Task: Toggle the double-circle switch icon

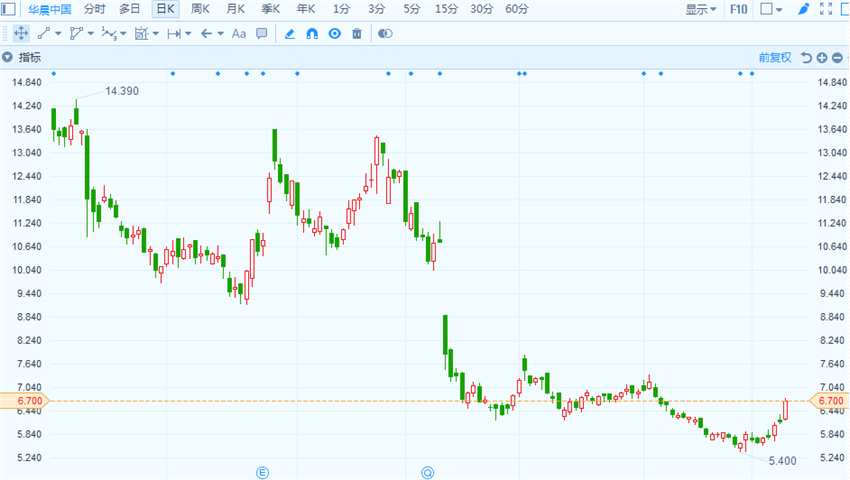Action: coord(385,34)
